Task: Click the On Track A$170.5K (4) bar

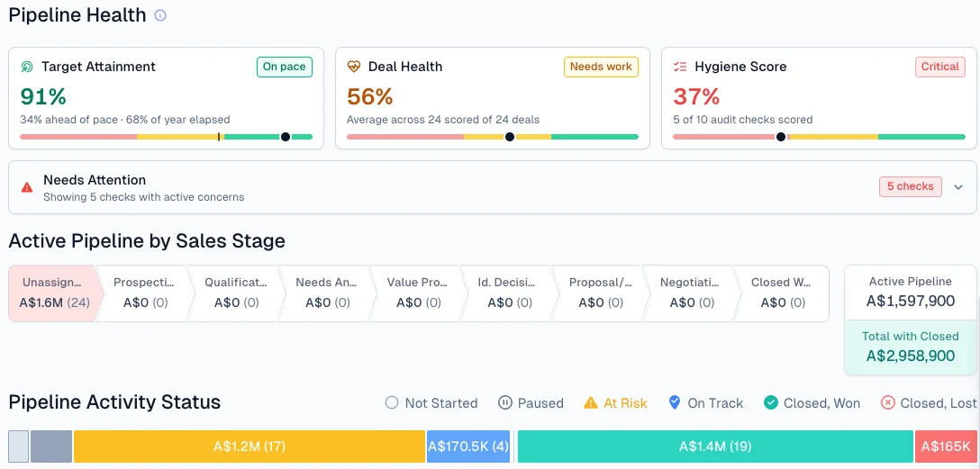Action: click(469, 446)
